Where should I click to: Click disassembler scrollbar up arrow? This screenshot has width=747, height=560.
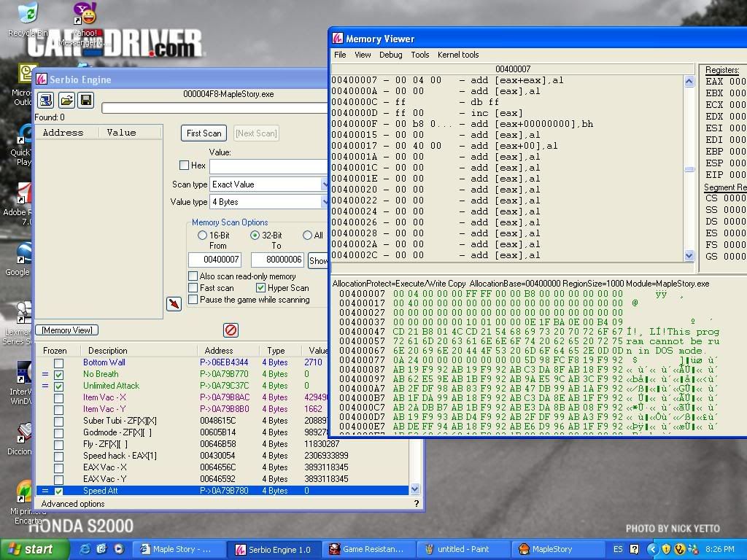pyautogui.click(x=689, y=82)
